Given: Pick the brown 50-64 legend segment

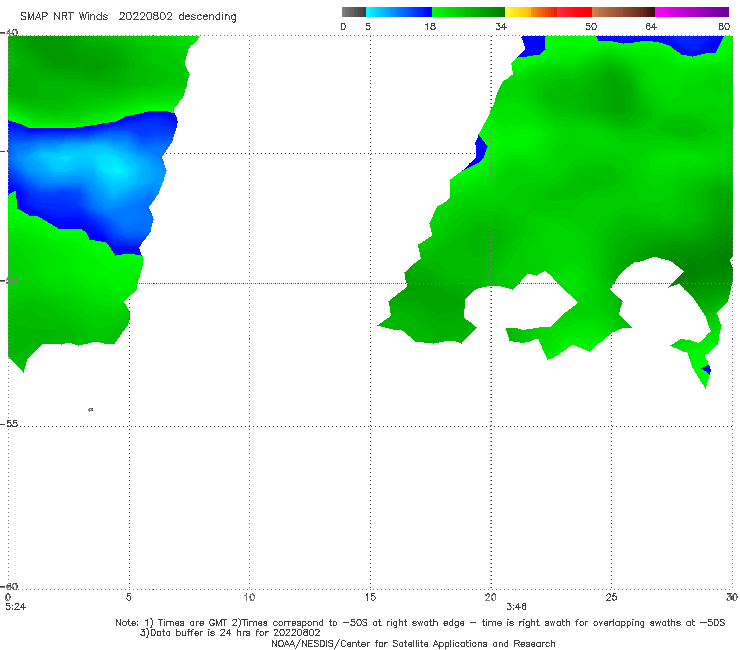Looking at the screenshot, I should pyautogui.click(x=623, y=12).
